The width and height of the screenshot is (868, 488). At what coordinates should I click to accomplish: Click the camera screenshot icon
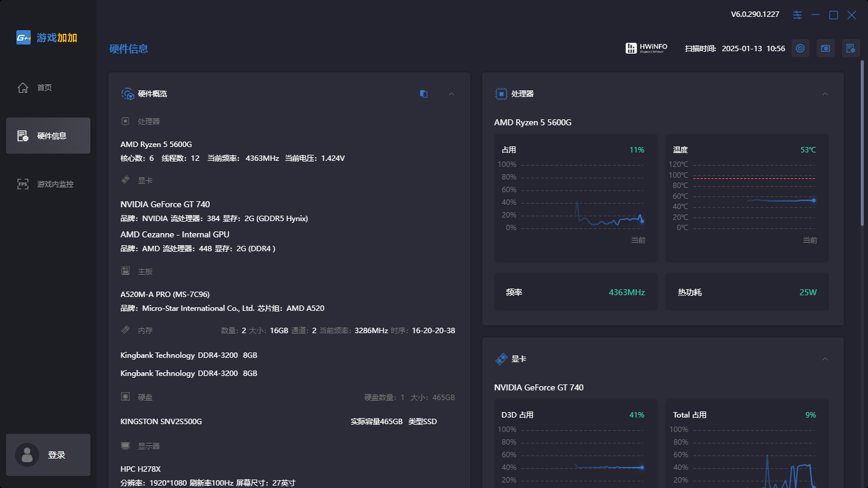coord(826,48)
